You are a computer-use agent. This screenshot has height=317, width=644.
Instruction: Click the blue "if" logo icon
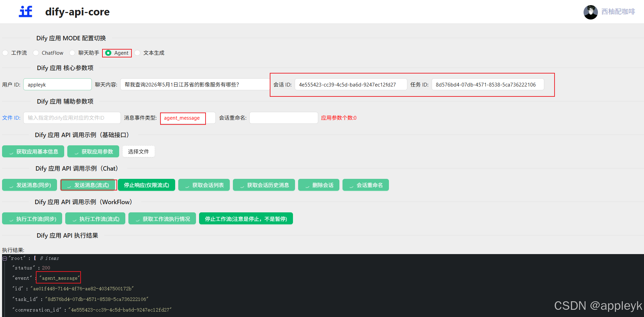pos(26,12)
